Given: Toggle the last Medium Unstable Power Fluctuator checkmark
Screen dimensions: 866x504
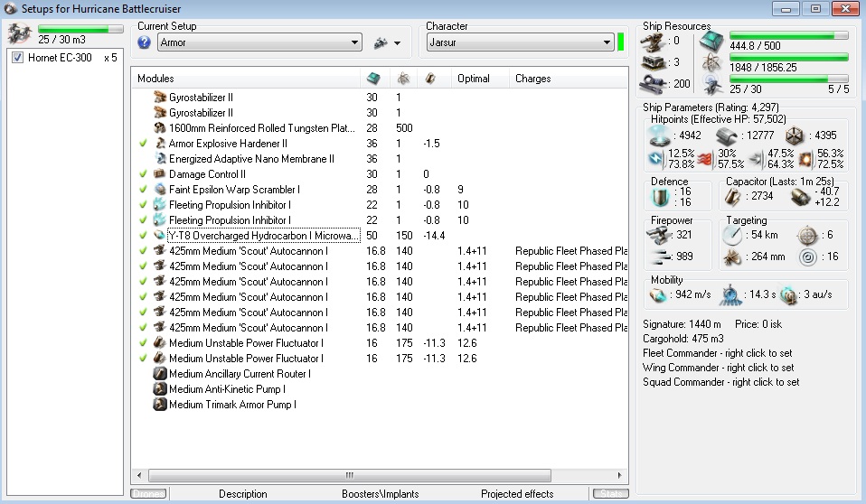Looking at the screenshot, I should point(143,359).
